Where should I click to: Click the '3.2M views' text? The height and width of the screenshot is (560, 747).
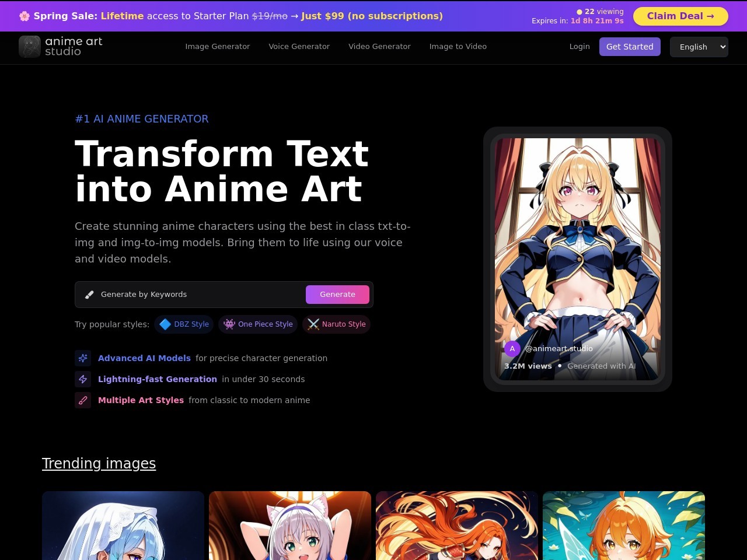(x=528, y=366)
